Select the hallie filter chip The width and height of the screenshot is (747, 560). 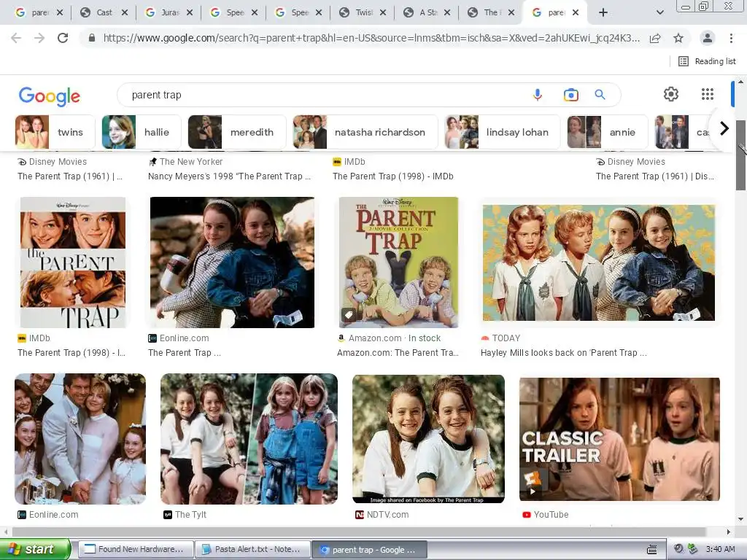pos(142,132)
